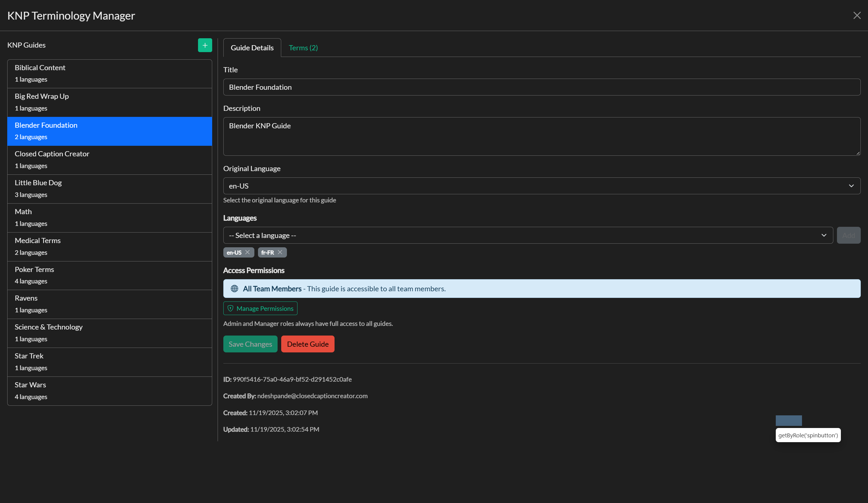The image size is (868, 503).
Task: Select the Science & Technology guide
Action: point(109,333)
